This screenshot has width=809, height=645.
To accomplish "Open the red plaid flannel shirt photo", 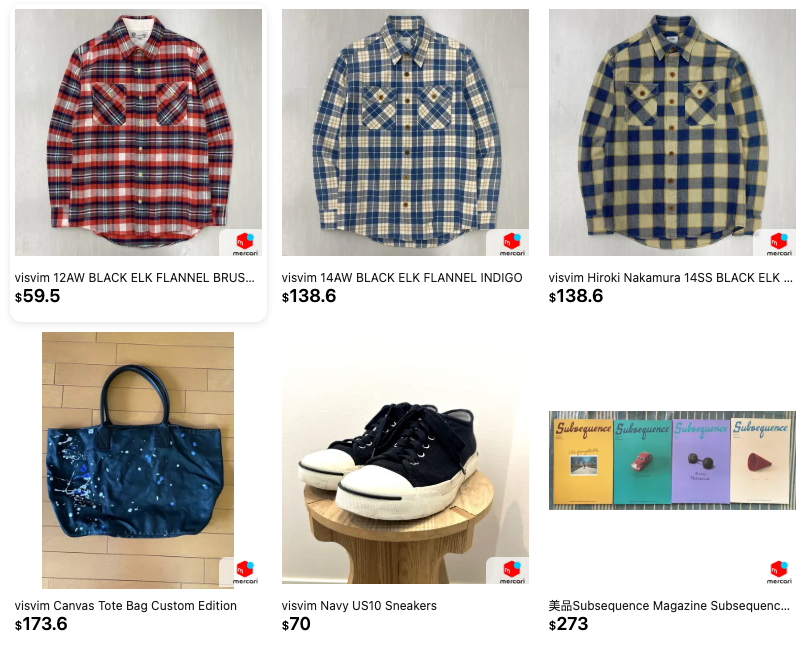I will (x=138, y=132).
